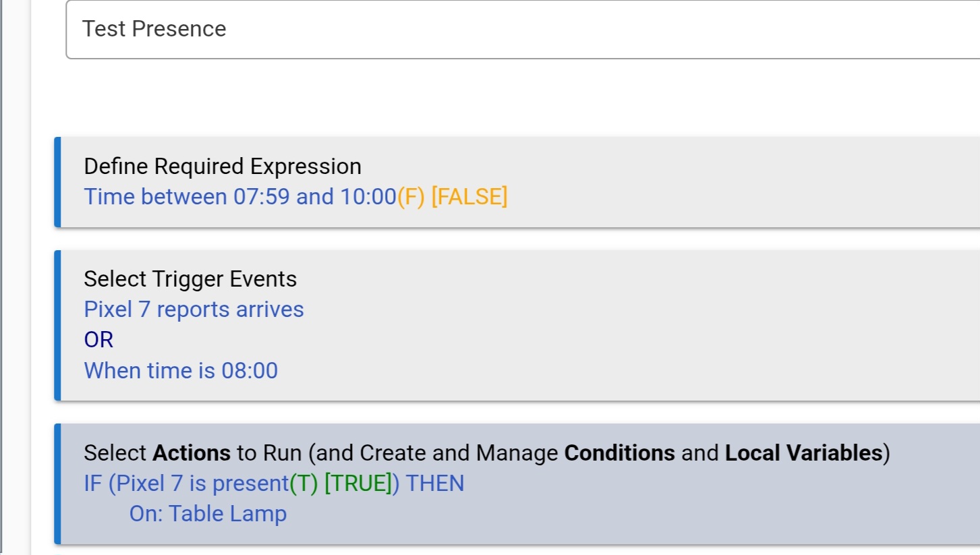Click the OR operator between triggers

point(98,340)
